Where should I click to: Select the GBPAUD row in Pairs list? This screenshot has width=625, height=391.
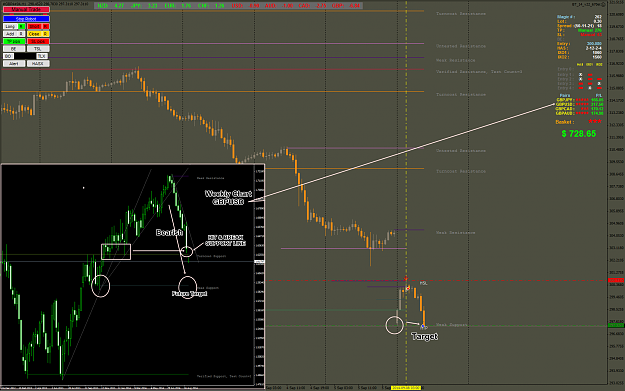580,113
